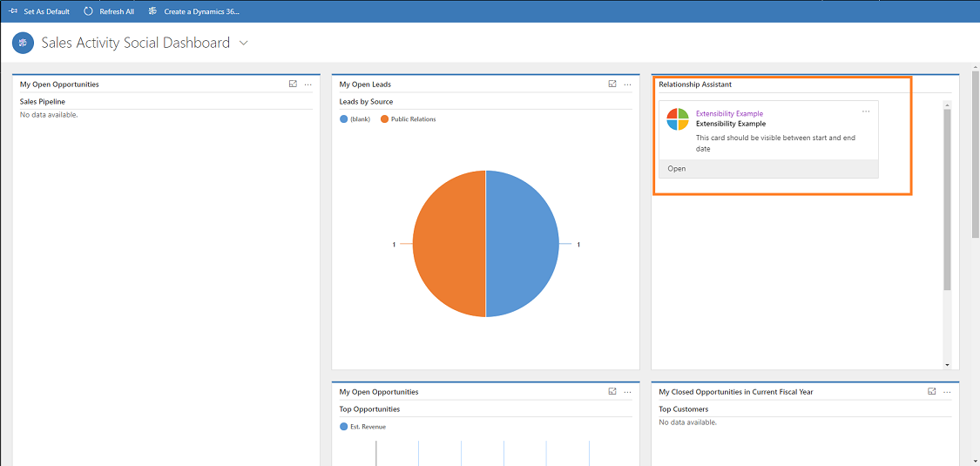
Task: Click the (blank) legend label
Action: pos(360,118)
